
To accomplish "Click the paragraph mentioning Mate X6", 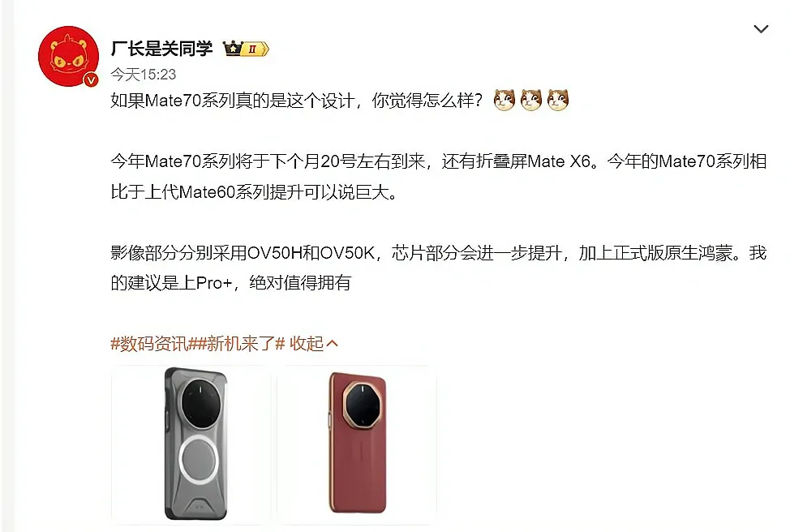I will (438, 176).
